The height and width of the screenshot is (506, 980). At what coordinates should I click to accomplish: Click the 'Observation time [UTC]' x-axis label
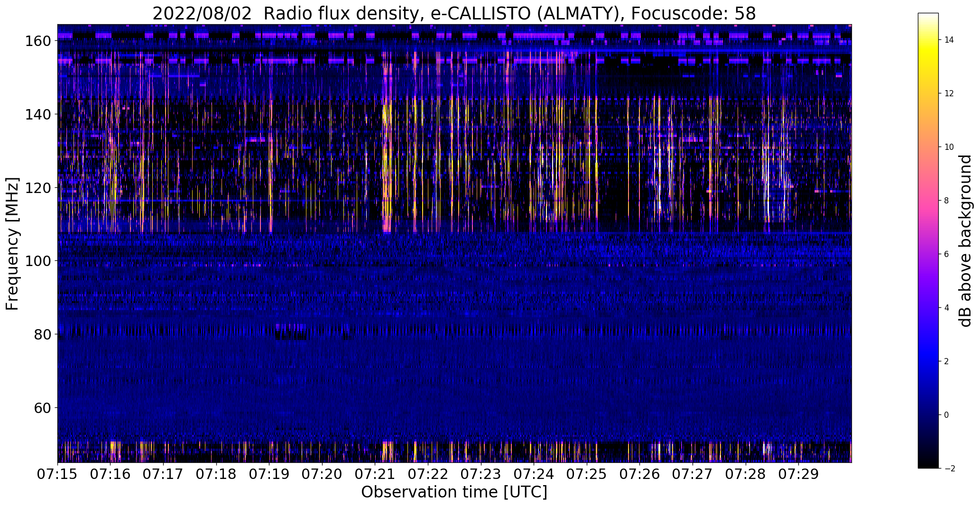454,492
